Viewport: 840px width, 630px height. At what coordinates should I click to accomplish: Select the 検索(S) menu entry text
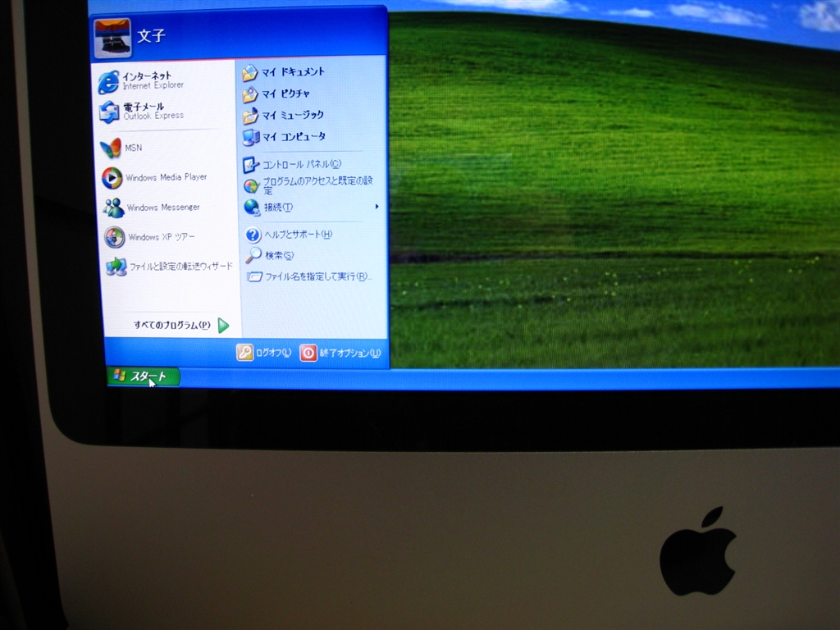click(279, 256)
